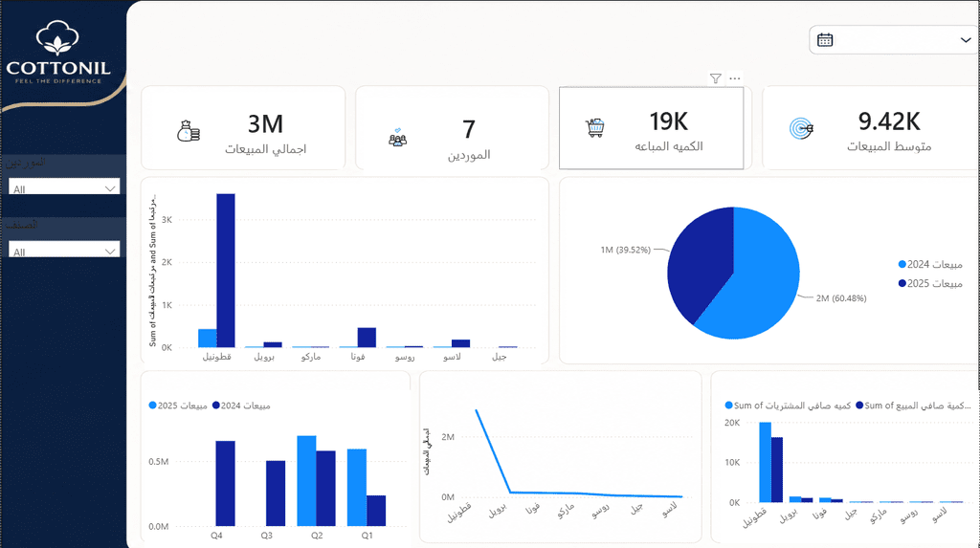Click the 9.42K متوسط المبيعات card value
This screenshot has width=980, height=548.
(x=889, y=121)
